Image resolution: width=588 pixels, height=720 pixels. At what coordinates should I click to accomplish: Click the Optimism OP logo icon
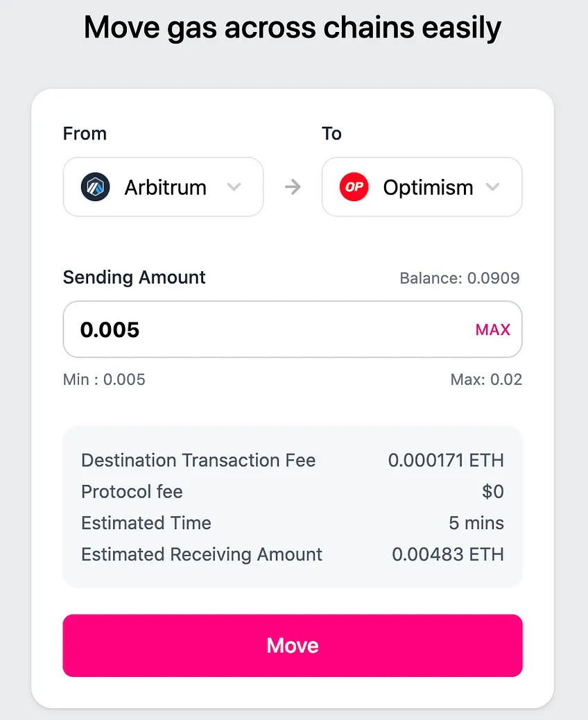354,187
